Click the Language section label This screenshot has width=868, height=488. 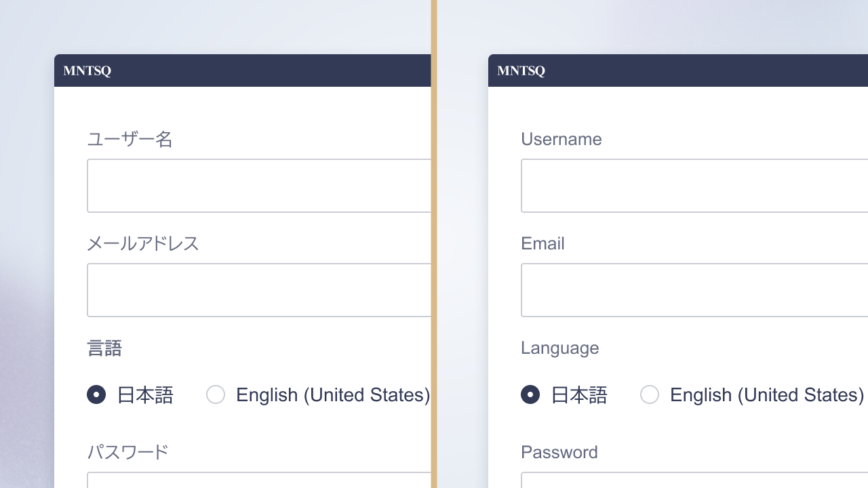point(559,348)
